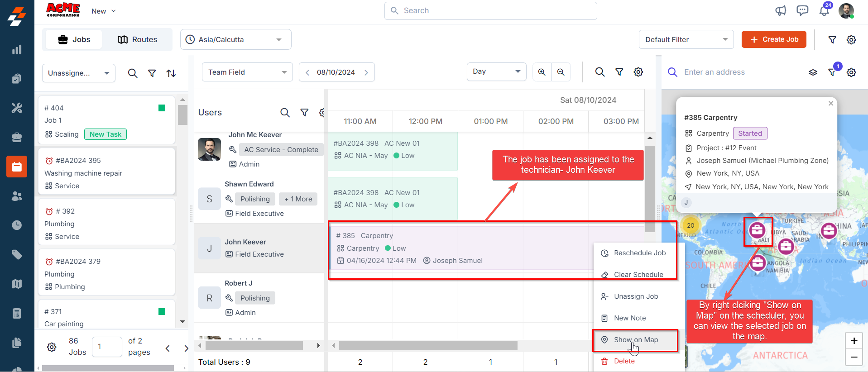Open the folded map icon in sidebar
The height and width of the screenshot is (372, 868).
click(17, 284)
